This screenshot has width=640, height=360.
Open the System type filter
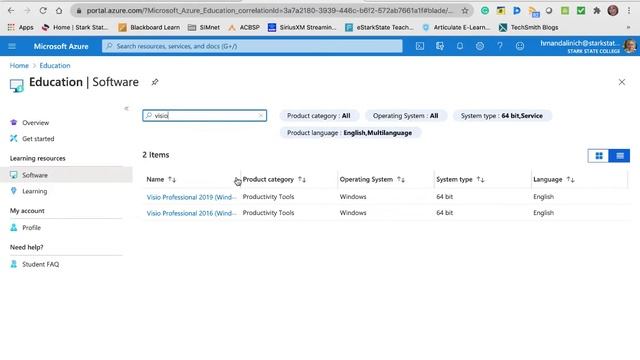502,116
